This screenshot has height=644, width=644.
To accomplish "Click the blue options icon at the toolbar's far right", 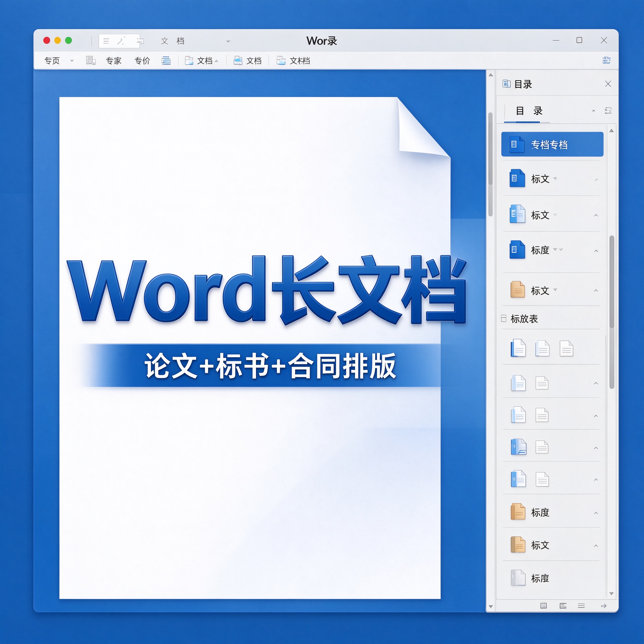I will click(606, 60).
